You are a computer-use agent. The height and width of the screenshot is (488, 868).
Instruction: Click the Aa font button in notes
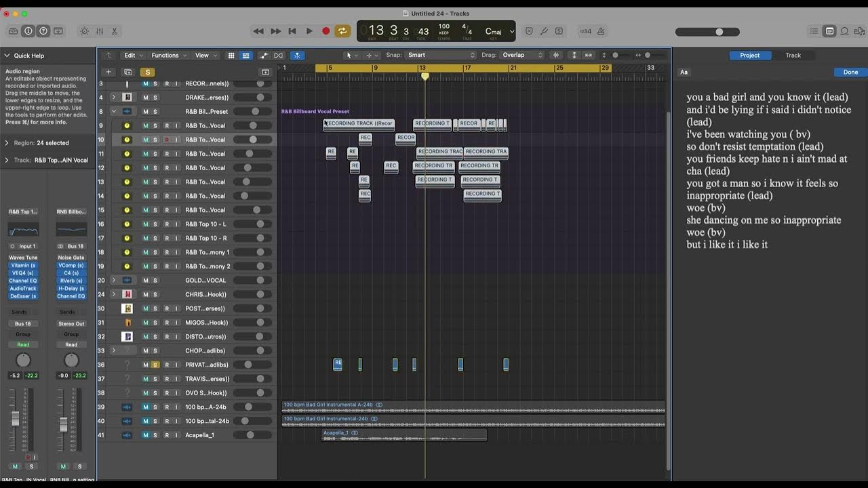click(x=684, y=72)
